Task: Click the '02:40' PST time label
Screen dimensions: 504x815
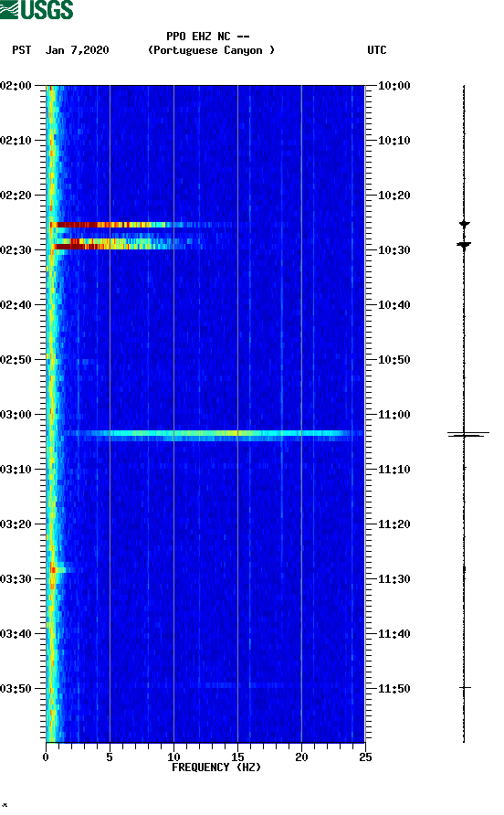Action: tap(16, 305)
